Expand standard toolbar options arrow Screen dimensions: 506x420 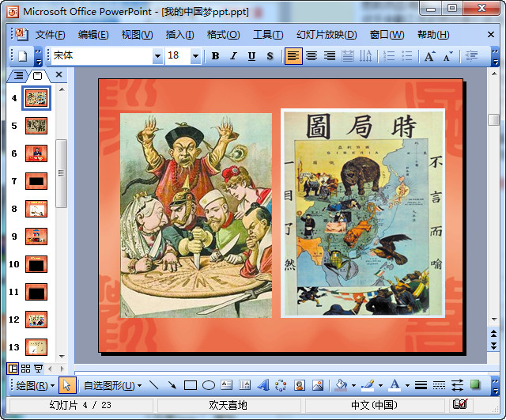(39, 57)
